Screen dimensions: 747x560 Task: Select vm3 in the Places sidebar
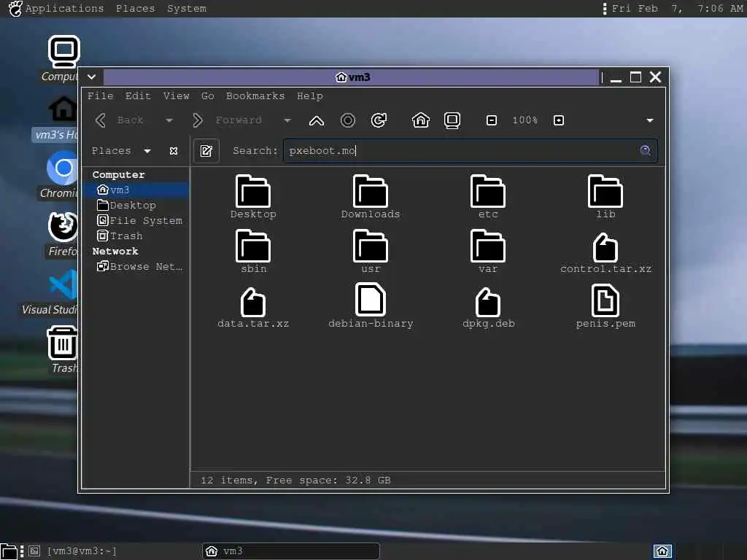coord(136,190)
